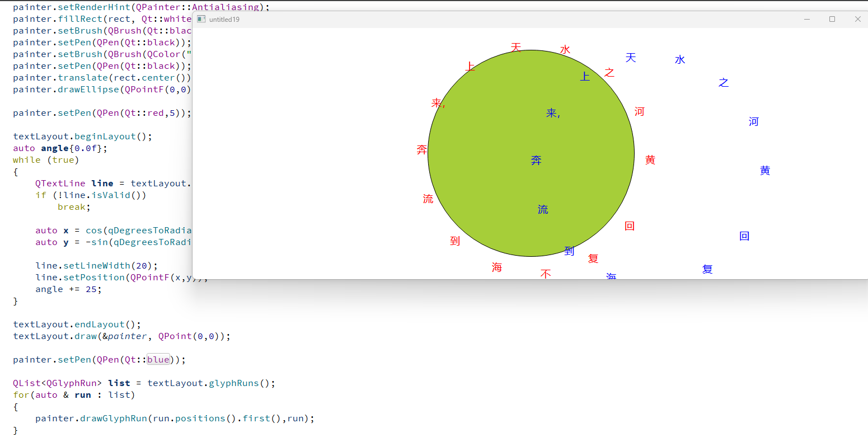The height and width of the screenshot is (442, 868).
Task: Click the painter.drawEllipse code line
Action: 102,90
